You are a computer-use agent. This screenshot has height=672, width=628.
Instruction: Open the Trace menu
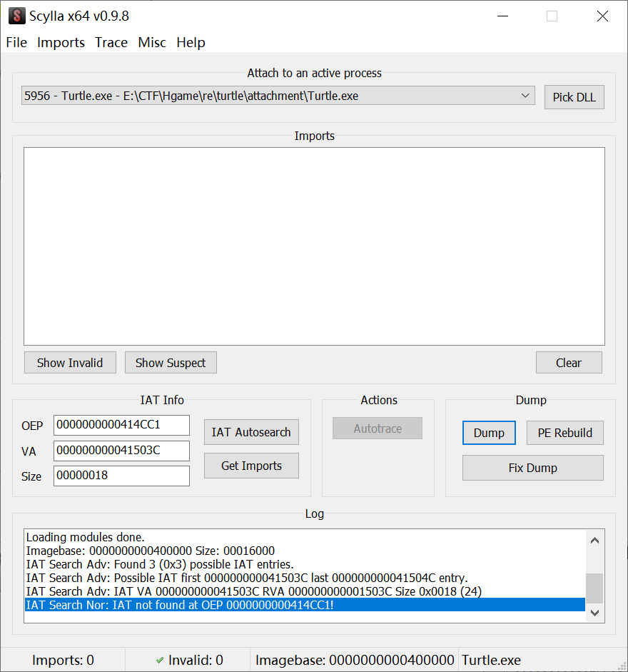[x=111, y=42]
